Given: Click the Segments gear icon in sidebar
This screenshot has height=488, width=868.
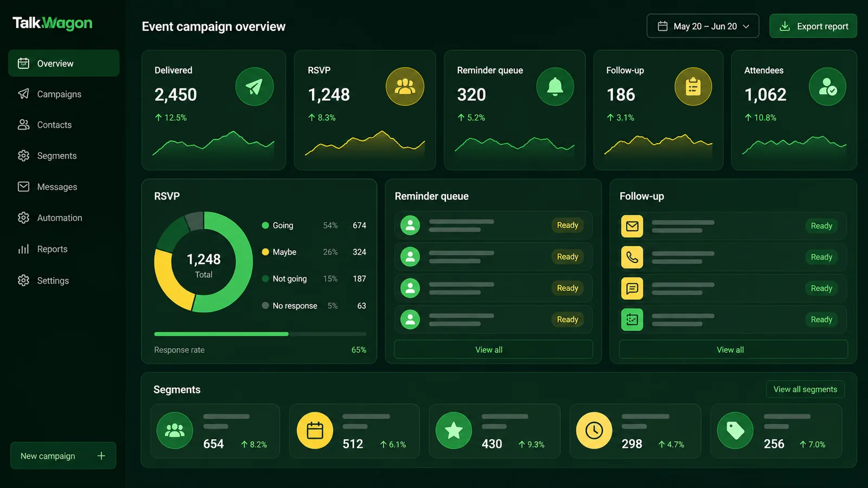Looking at the screenshot, I should pyautogui.click(x=23, y=156).
